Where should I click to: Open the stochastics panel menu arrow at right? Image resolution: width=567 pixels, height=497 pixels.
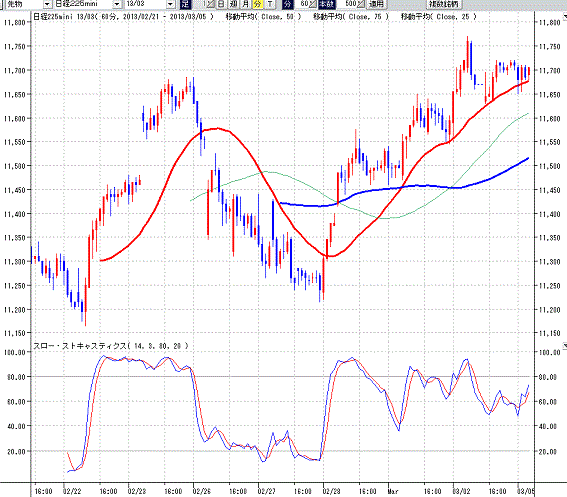click(564, 346)
